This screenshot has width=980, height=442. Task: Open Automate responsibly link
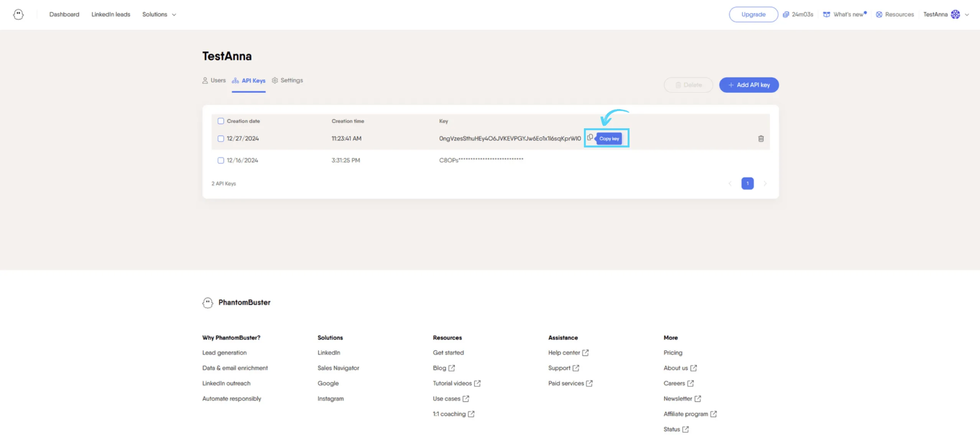pyautogui.click(x=232, y=399)
